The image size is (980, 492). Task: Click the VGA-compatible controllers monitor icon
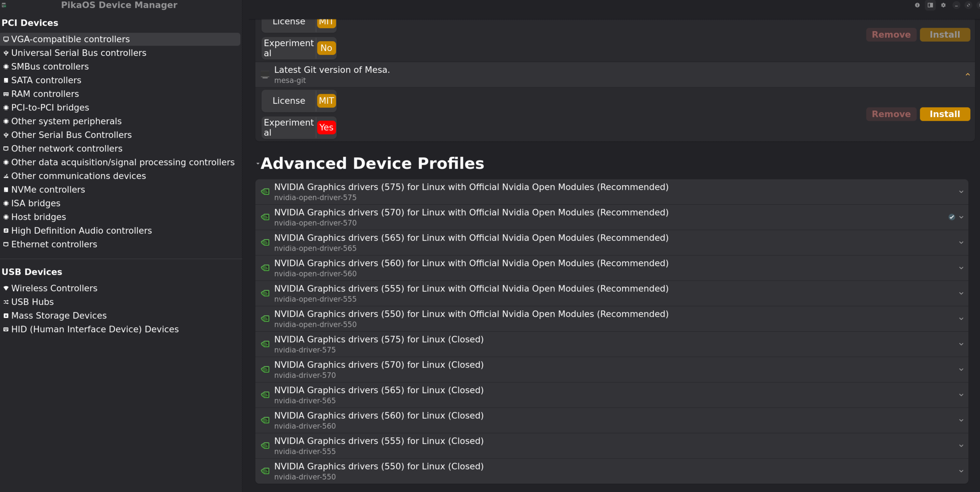6,39
